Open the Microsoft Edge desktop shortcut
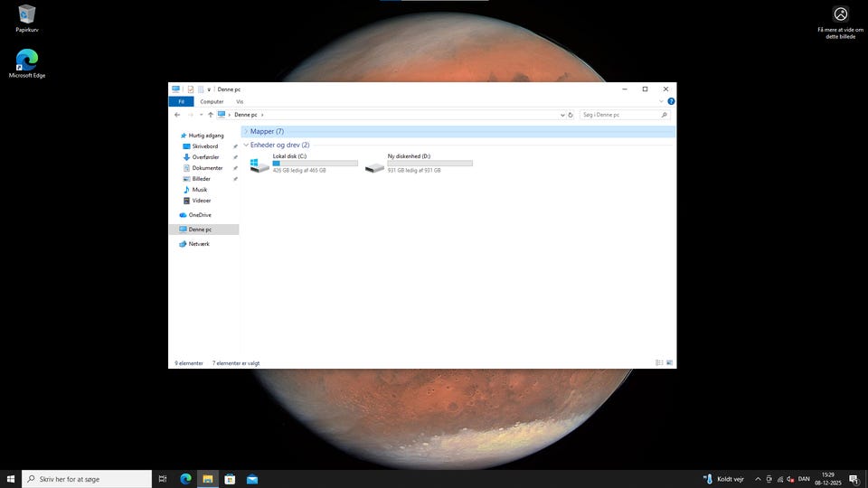 26,61
